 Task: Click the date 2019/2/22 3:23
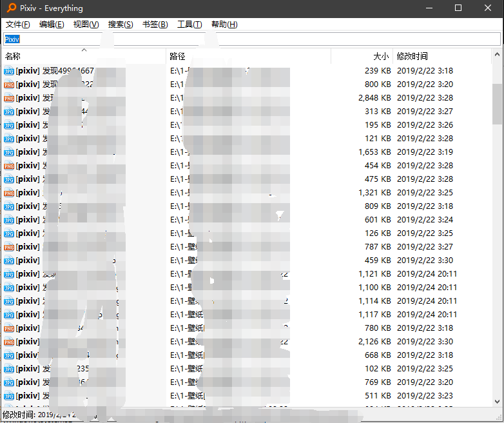click(425, 396)
